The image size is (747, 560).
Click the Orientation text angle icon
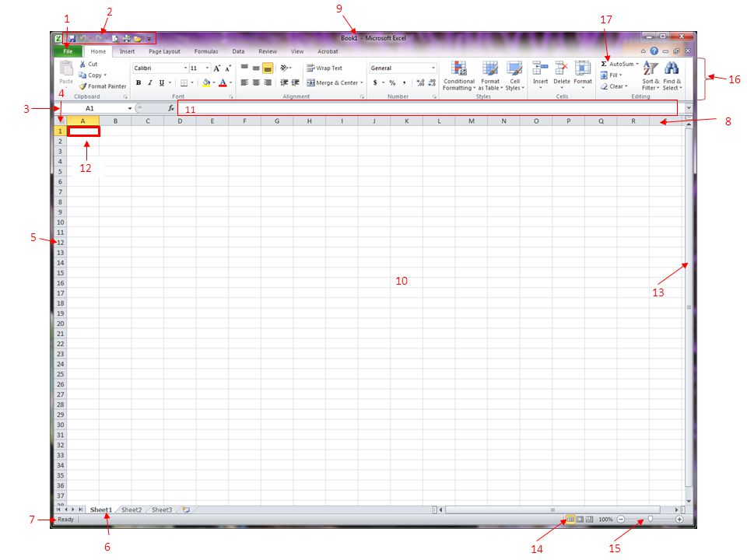284,68
